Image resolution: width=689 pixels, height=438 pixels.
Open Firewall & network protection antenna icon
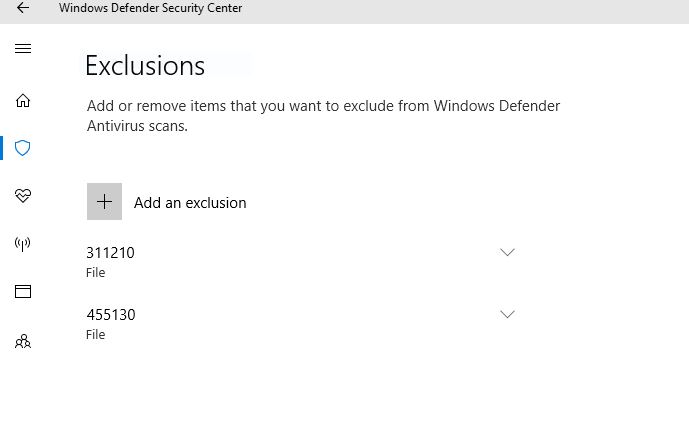(22, 244)
